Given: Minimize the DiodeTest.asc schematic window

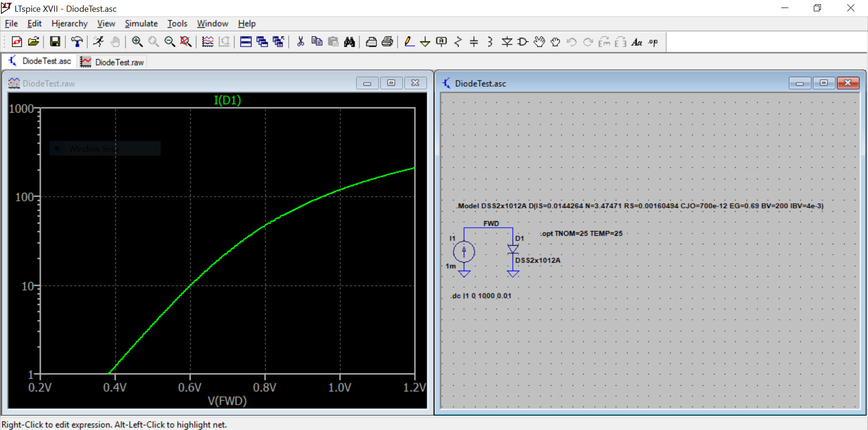Looking at the screenshot, I should (x=800, y=83).
